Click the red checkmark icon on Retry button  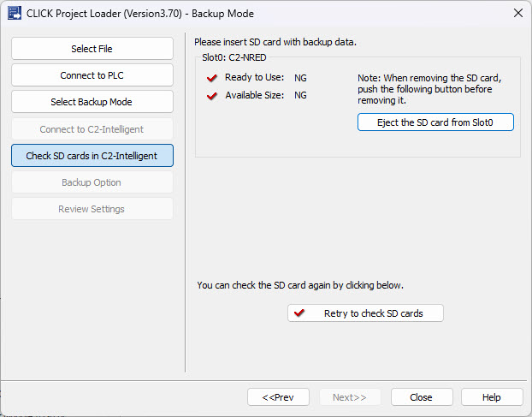click(299, 313)
